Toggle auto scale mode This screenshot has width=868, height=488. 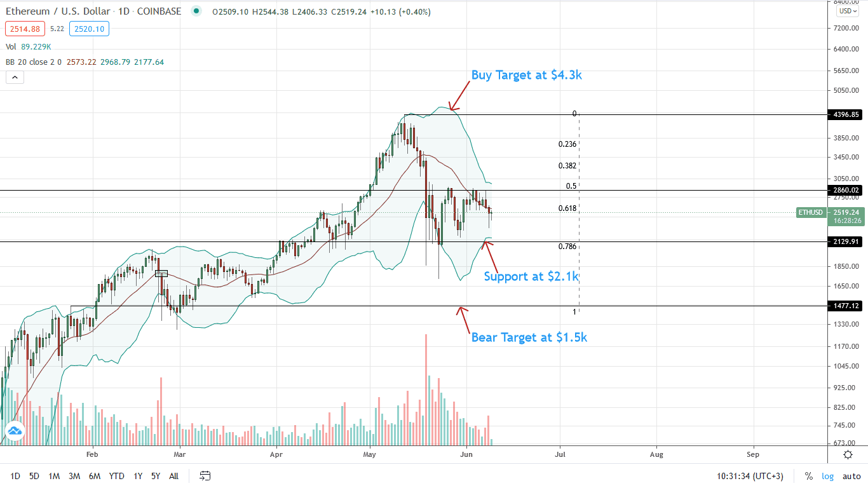coord(851,476)
